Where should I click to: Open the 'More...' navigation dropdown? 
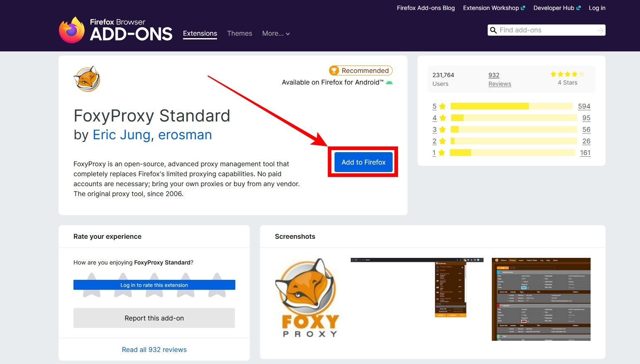(x=276, y=33)
